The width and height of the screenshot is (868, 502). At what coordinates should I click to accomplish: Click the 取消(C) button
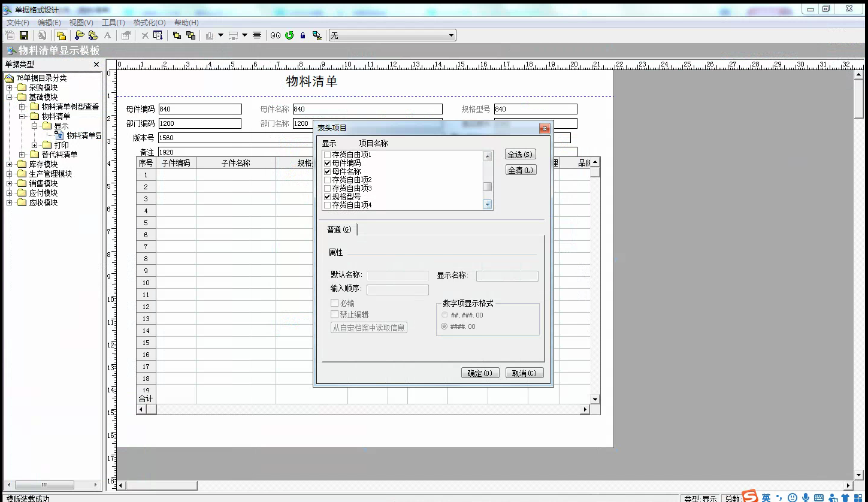(x=524, y=373)
